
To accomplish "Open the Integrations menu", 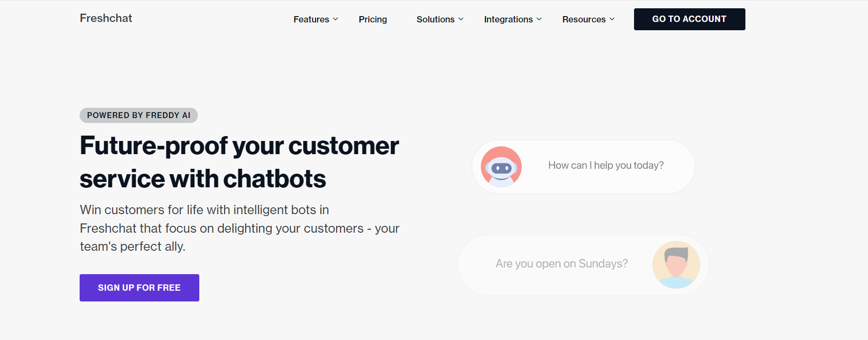I will [x=508, y=20].
